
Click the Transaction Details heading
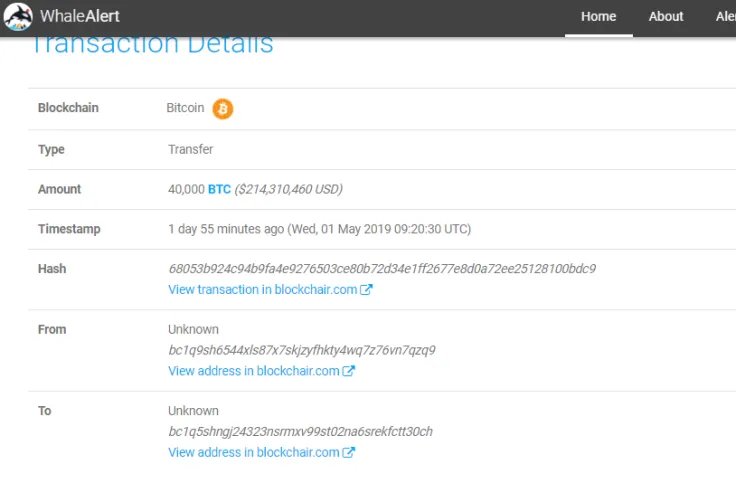pos(152,45)
